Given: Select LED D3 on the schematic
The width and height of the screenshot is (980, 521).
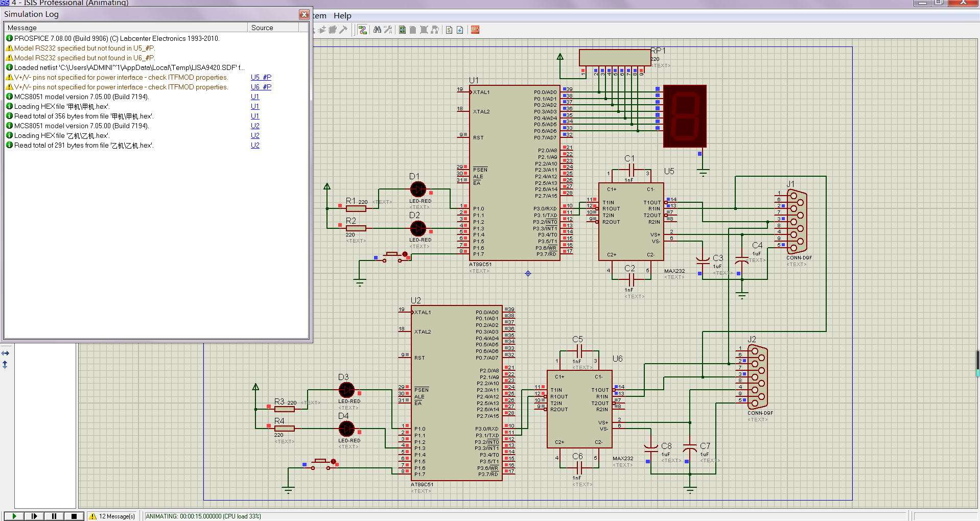Looking at the screenshot, I should click(x=346, y=390).
